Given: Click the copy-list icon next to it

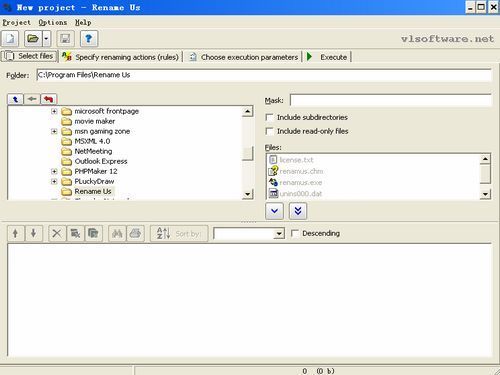Looking at the screenshot, I should [x=94, y=233].
